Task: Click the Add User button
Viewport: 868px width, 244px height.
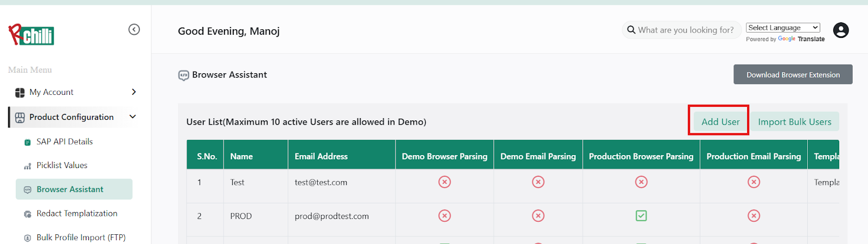Action: (x=720, y=122)
